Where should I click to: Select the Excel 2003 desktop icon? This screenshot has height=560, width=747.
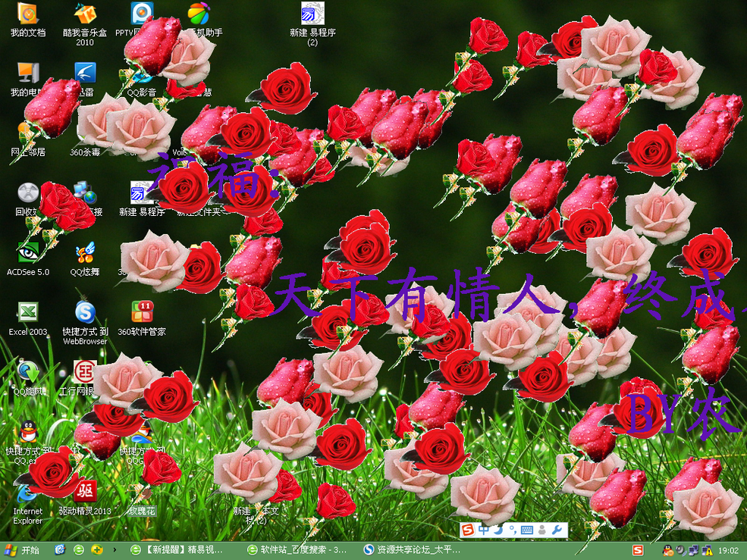click(28, 312)
